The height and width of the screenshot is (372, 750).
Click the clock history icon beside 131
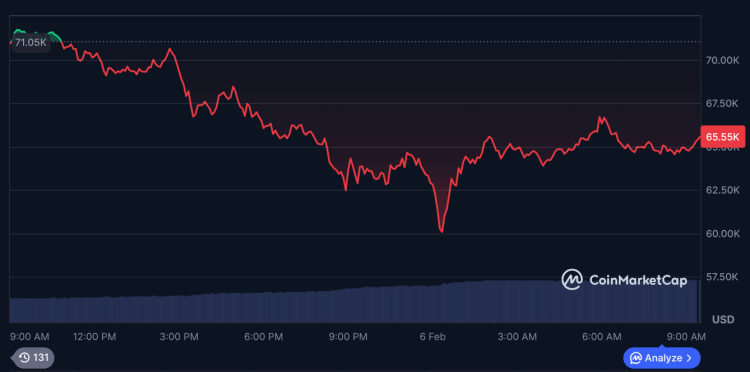[x=24, y=358]
